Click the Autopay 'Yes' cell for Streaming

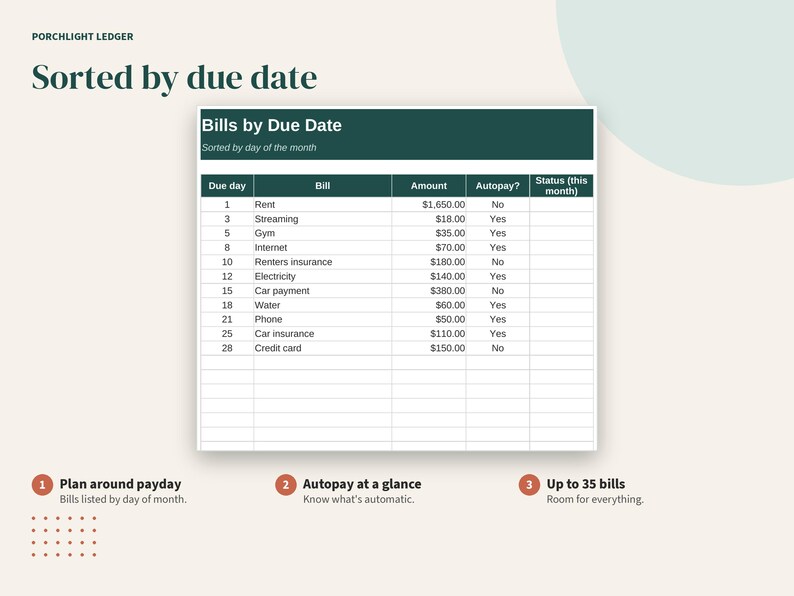pos(498,219)
